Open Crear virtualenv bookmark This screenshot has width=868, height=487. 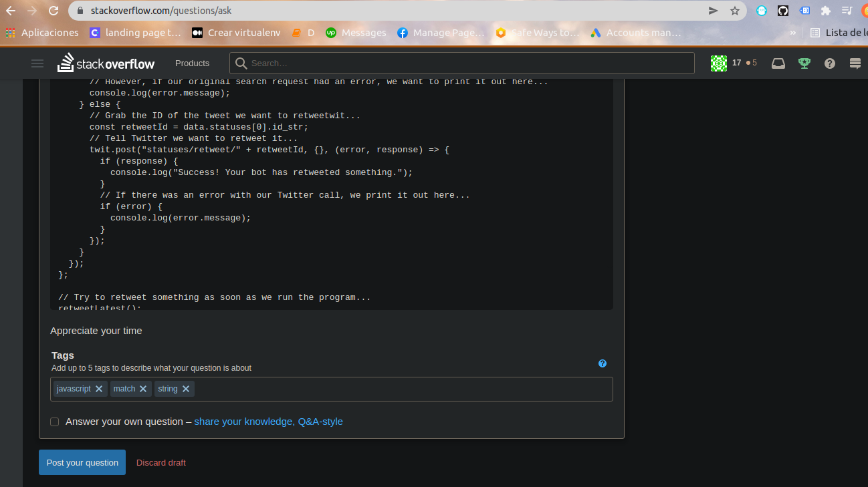pos(237,33)
